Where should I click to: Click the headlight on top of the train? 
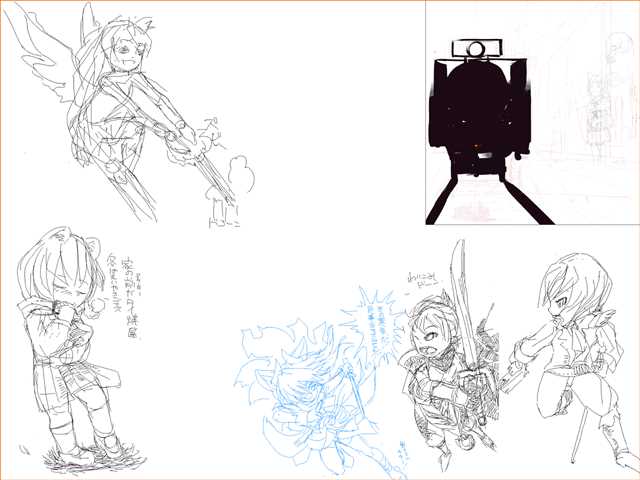[477, 48]
